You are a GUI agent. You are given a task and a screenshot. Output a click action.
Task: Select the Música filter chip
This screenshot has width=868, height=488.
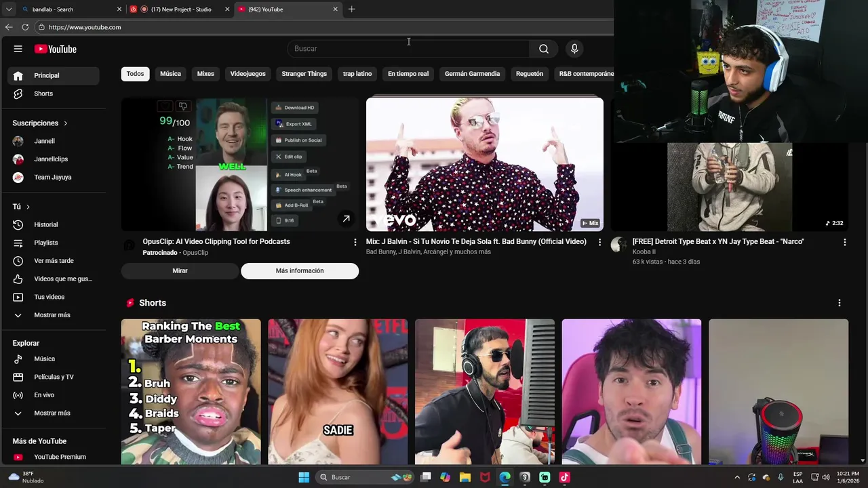point(170,74)
